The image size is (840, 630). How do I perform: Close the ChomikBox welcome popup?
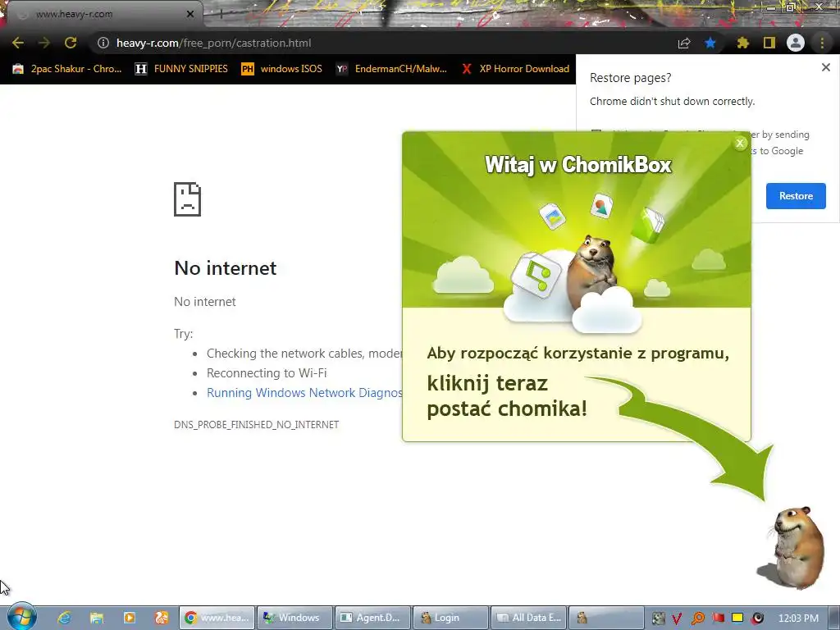pos(740,143)
